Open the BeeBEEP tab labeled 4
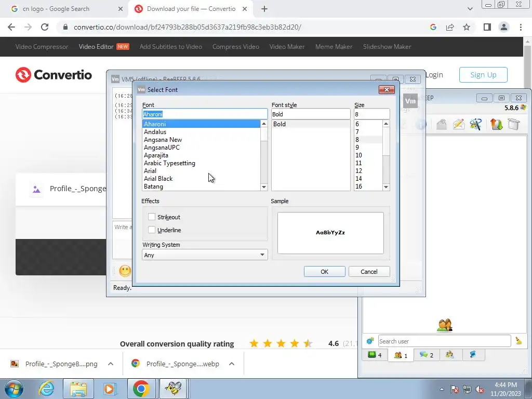 click(375, 355)
